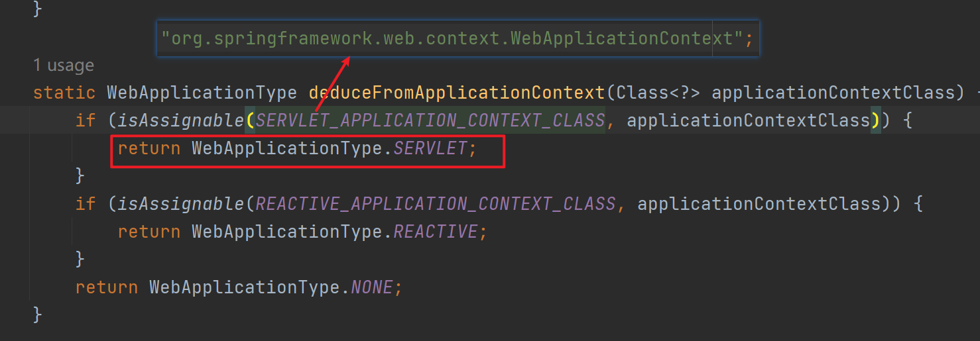980x341 pixels.
Task: Place caret on return WebApplicationType.SERVLET line
Action: click(x=297, y=148)
